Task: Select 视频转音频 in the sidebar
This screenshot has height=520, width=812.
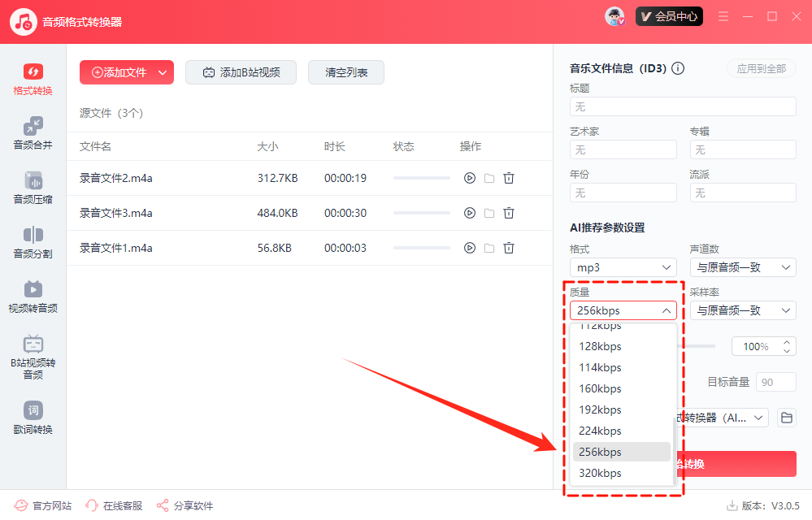Action: click(x=33, y=297)
